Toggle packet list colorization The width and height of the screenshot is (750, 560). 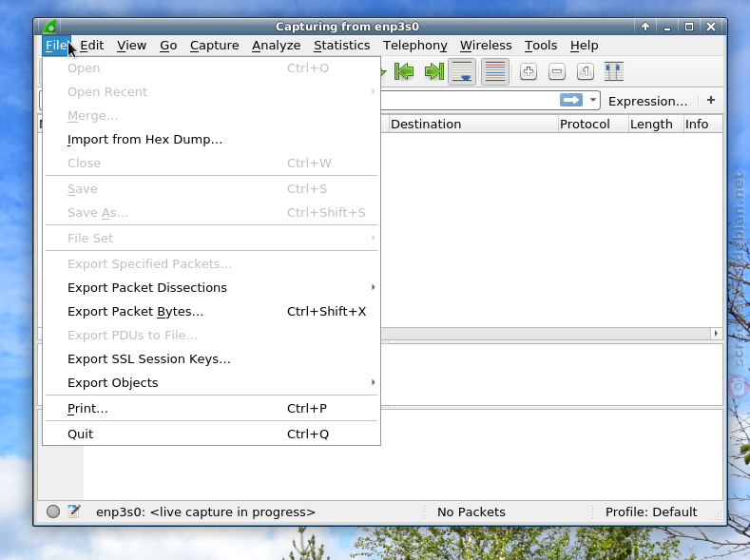coord(495,71)
